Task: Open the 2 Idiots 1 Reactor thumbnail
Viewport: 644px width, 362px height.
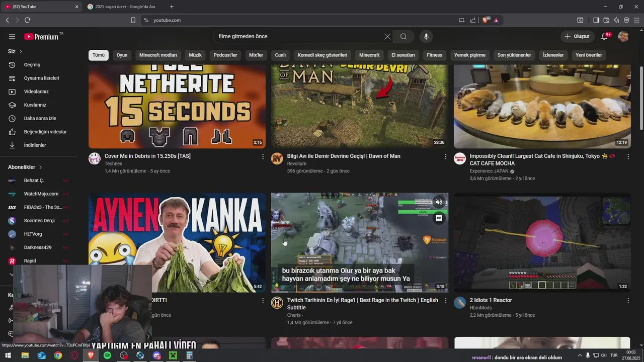Action: point(542,242)
